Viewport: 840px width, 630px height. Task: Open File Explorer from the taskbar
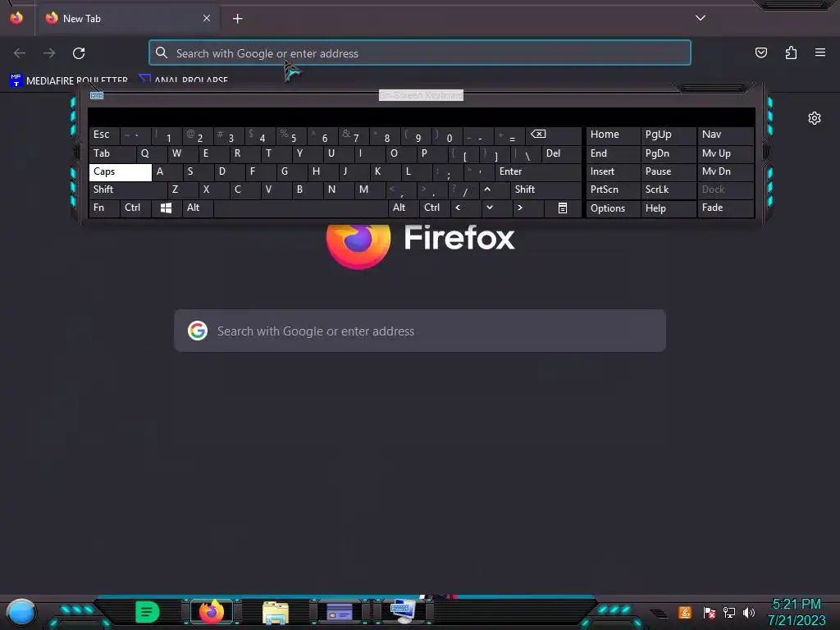[x=276, y=612]
